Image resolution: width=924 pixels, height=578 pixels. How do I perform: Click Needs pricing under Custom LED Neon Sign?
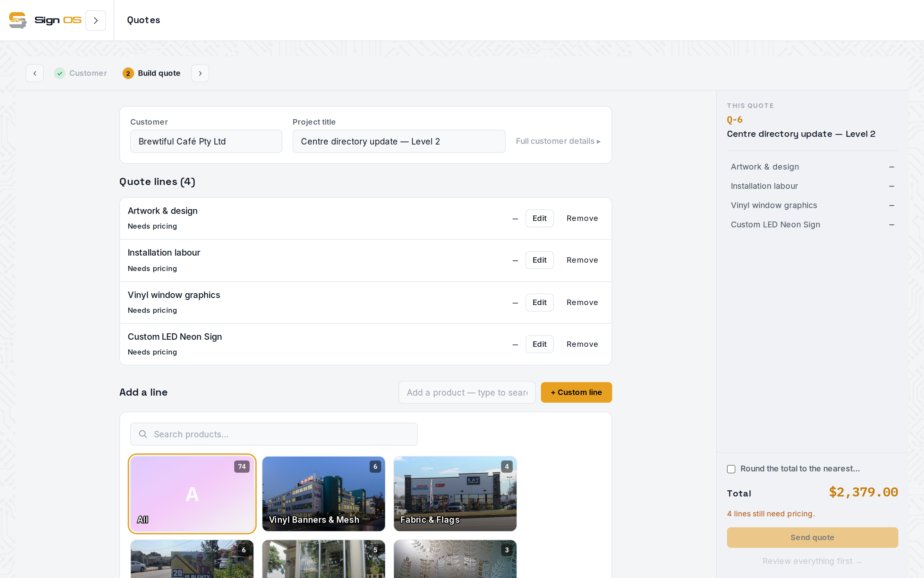[152, 352]
